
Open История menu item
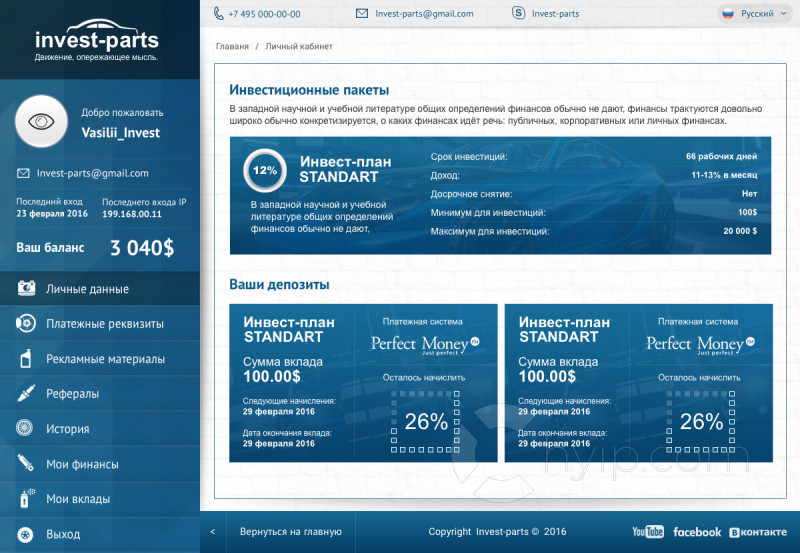pos(100,429)
